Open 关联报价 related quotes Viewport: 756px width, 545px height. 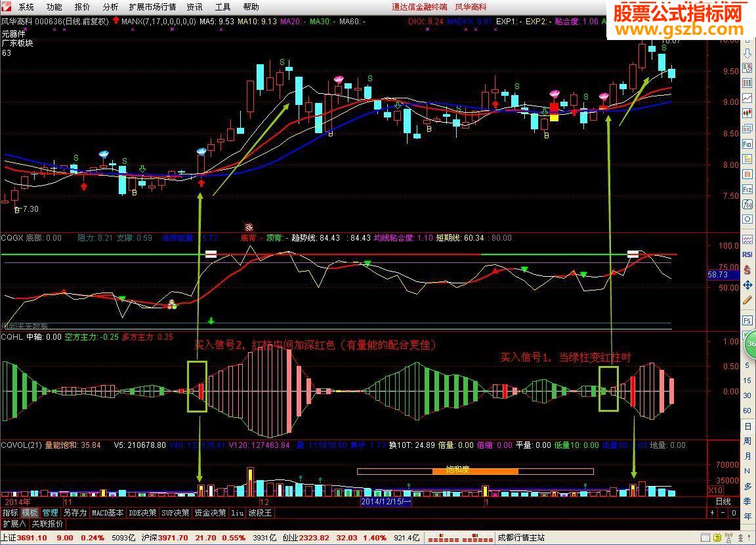(47, 523)
